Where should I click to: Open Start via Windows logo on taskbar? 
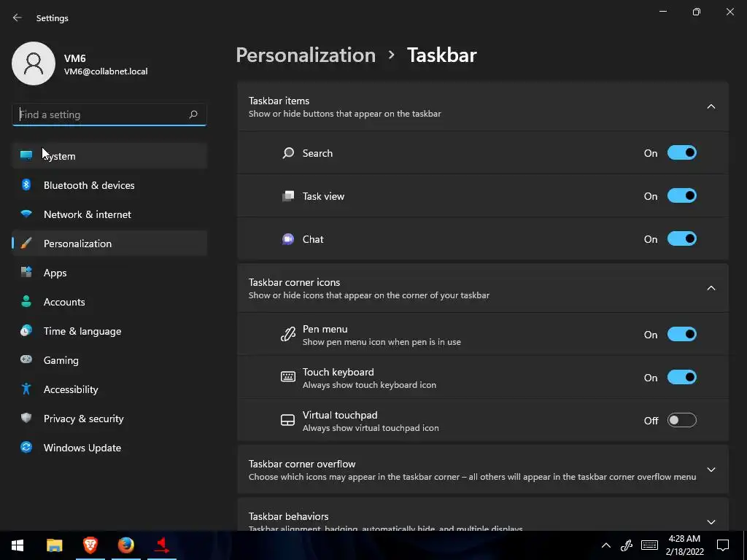pos(18,545)
